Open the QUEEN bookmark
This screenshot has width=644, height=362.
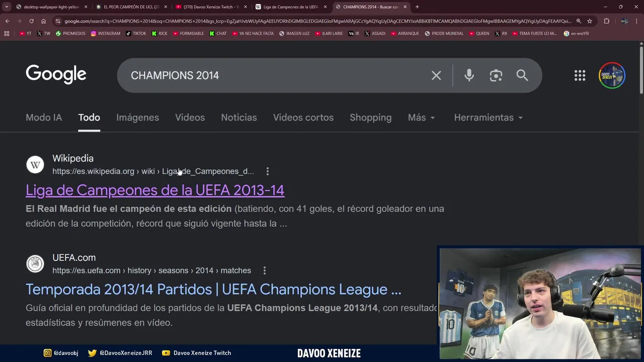pyautogui.click(x=479, y=34)
